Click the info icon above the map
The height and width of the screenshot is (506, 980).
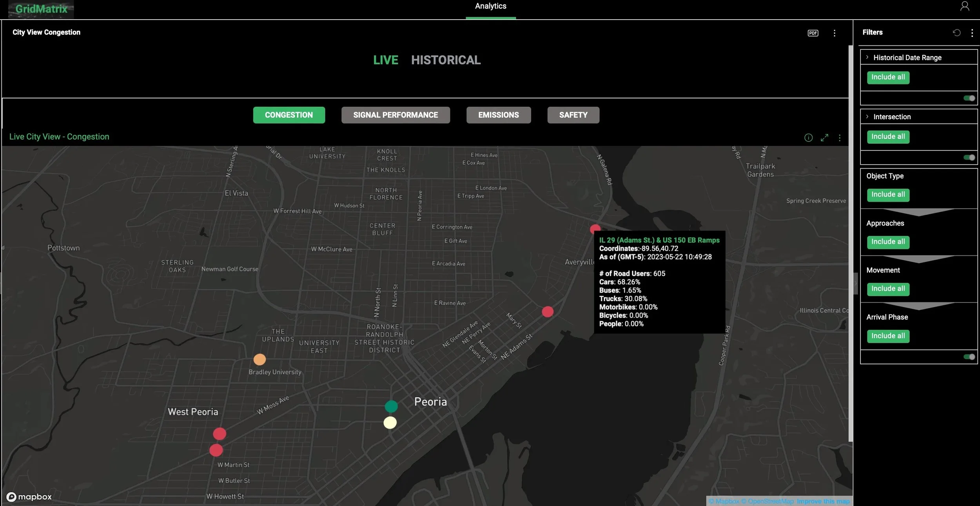[x=808, y=138]
